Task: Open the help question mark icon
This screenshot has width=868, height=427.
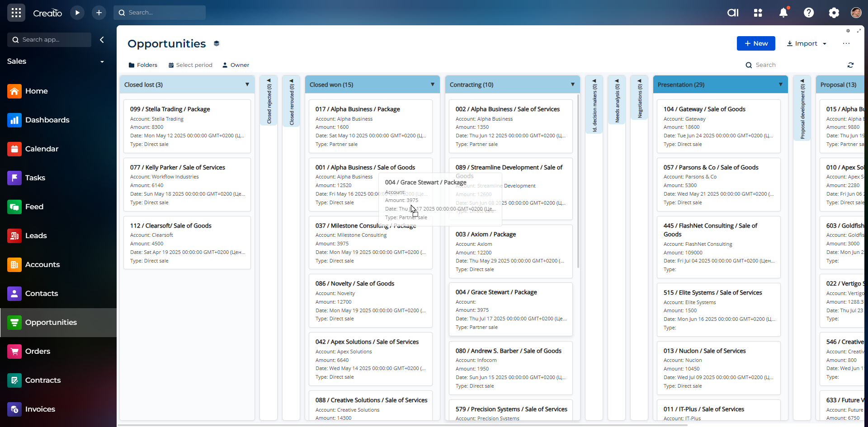Action: tap(809, 13)
